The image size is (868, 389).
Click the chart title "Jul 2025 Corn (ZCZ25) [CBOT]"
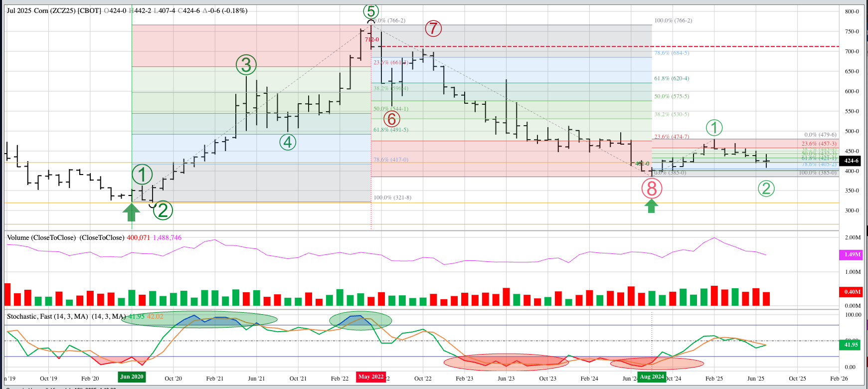pyautogui.click(x=54, y=10)
